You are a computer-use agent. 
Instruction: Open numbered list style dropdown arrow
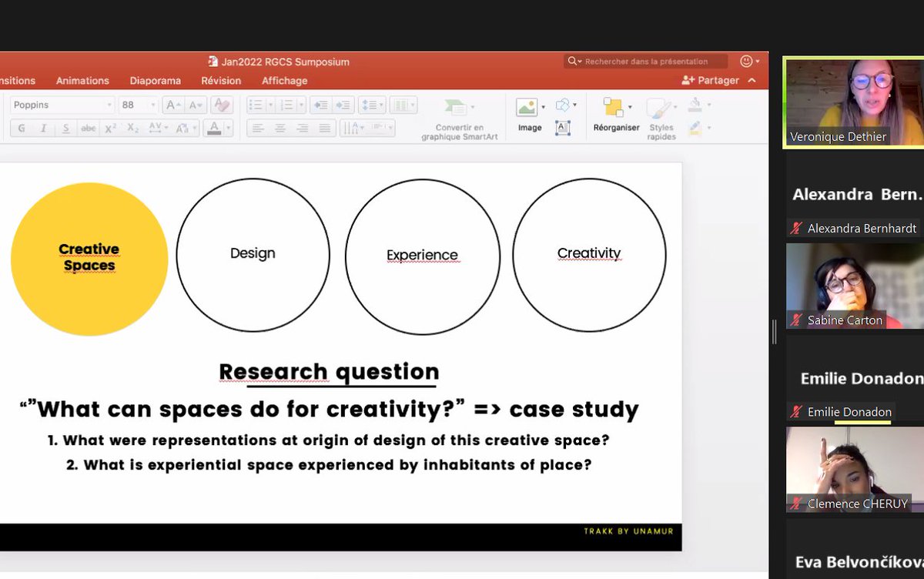click(301, 105)
